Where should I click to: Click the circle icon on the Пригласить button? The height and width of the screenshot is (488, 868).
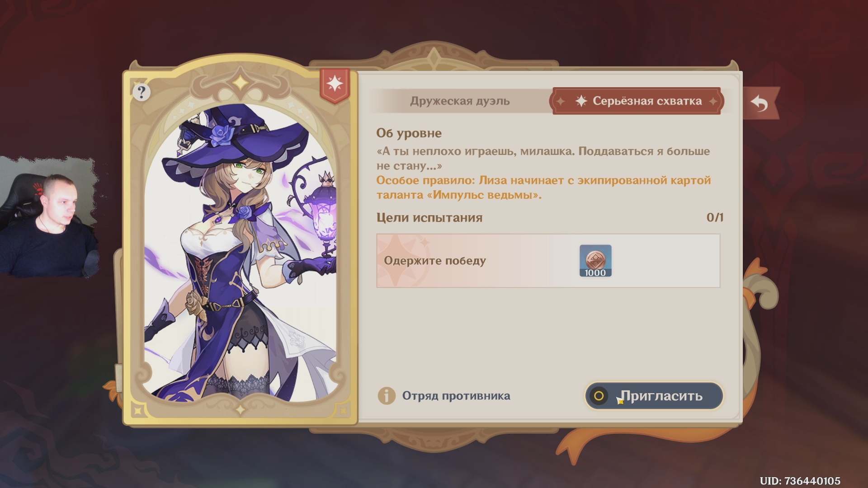[599, 396]
